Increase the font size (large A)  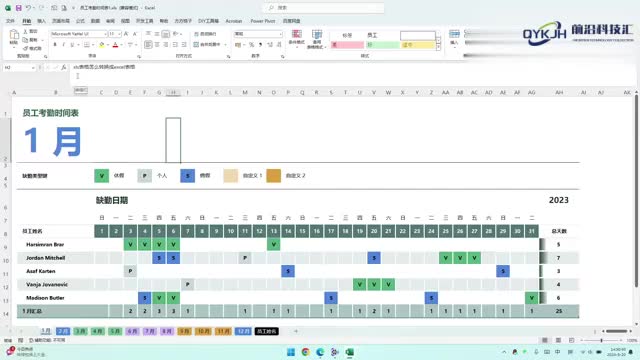[126, 34]
